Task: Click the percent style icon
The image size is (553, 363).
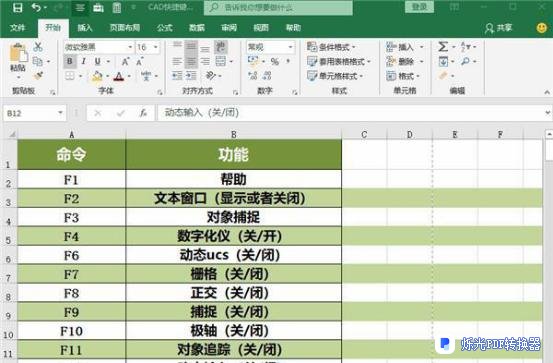Action: (x=275, y=62)
